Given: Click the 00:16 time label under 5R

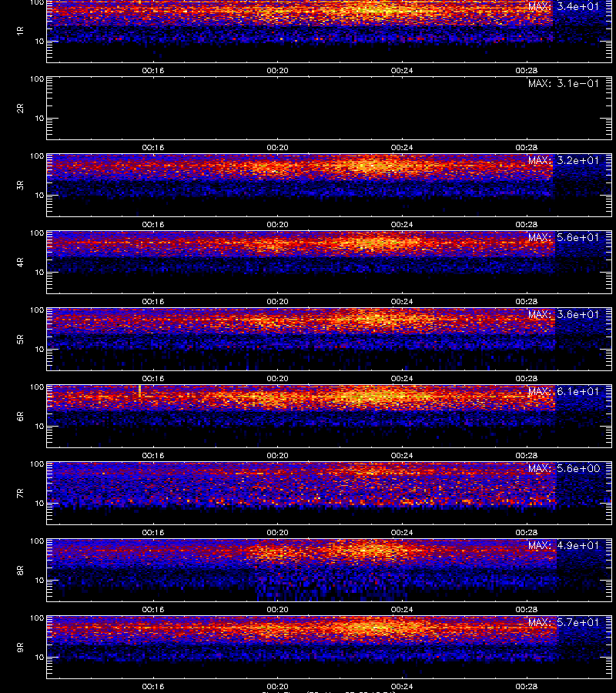Looking at the screenshot, I should (153, 378).
